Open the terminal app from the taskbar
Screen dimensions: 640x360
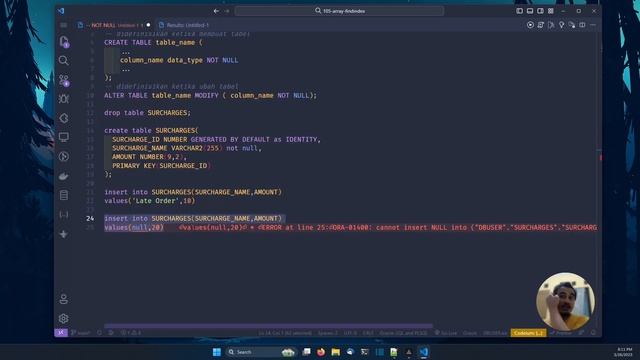364,352
